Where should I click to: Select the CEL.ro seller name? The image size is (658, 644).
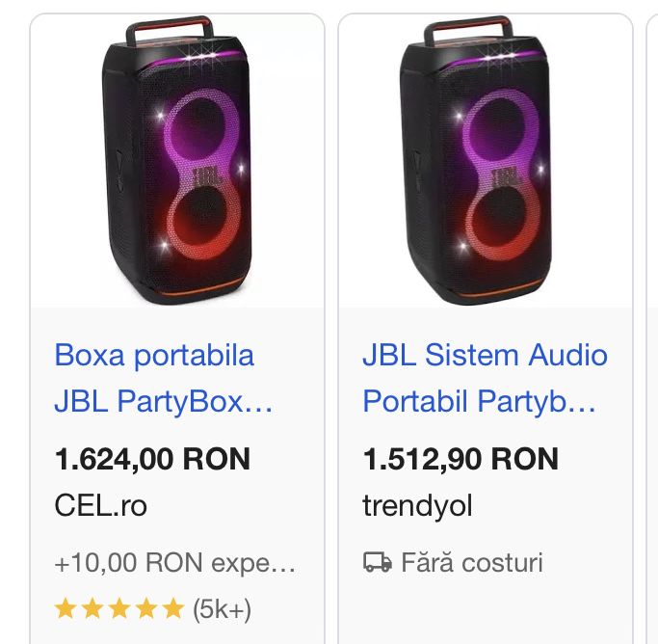[x=101, y=505]
